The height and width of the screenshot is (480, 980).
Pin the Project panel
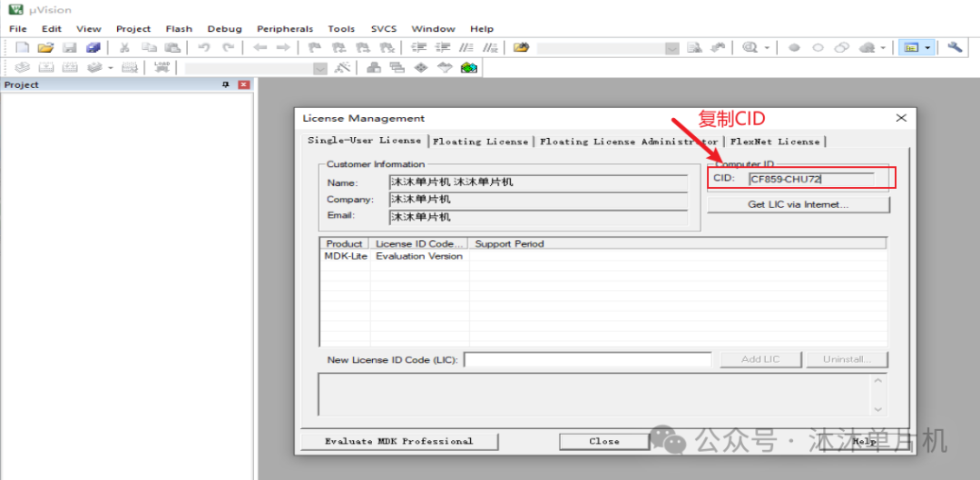pos(226,84)
